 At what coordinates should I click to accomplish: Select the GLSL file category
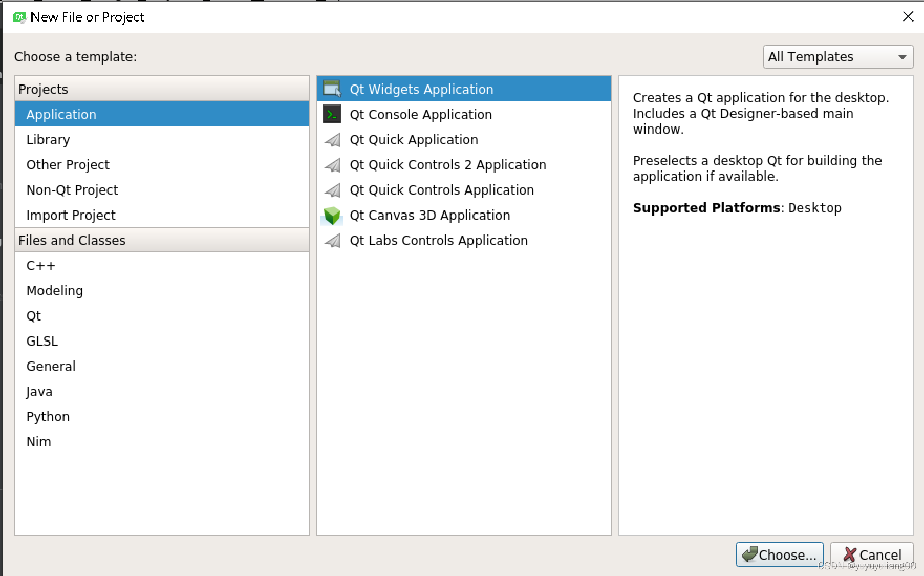pyautogui.click(x=42, y=340)
